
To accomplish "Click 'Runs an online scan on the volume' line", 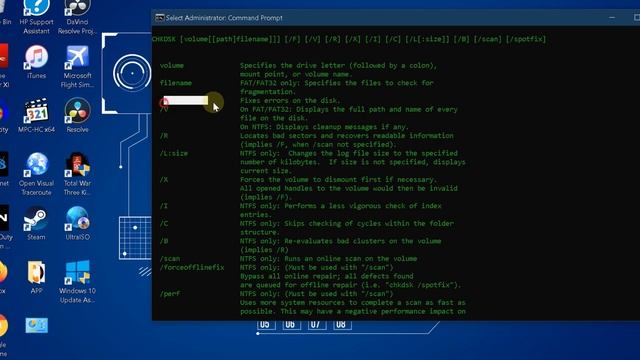I will point(329,258).
